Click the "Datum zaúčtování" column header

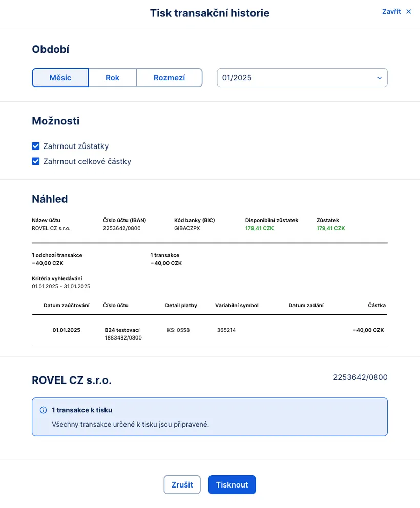(67, 305)
